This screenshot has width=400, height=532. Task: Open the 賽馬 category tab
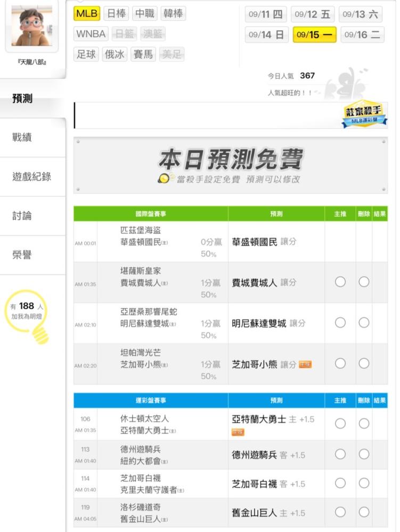(143, 54)
